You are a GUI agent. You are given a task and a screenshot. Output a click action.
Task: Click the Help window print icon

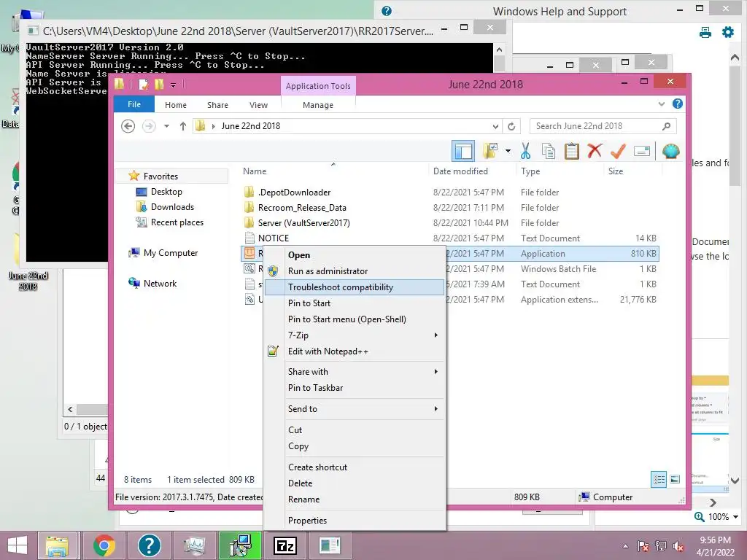pos(705,32)
